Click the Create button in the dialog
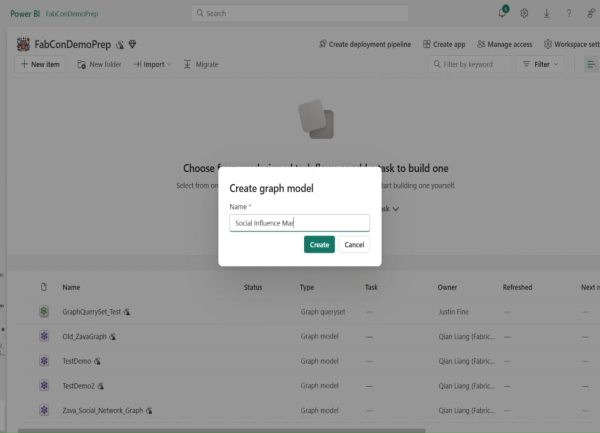Screen dimensions: 600x433 point(319,244)
